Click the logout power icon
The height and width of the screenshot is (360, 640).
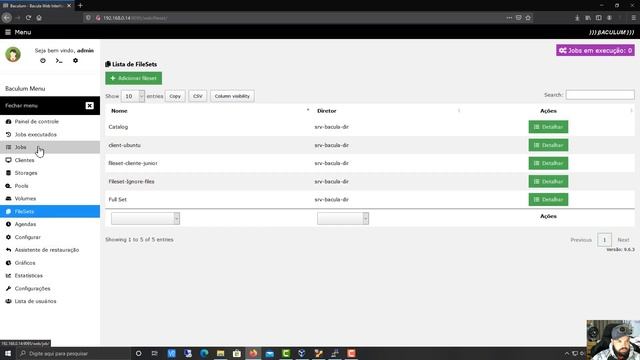[43, 60]
